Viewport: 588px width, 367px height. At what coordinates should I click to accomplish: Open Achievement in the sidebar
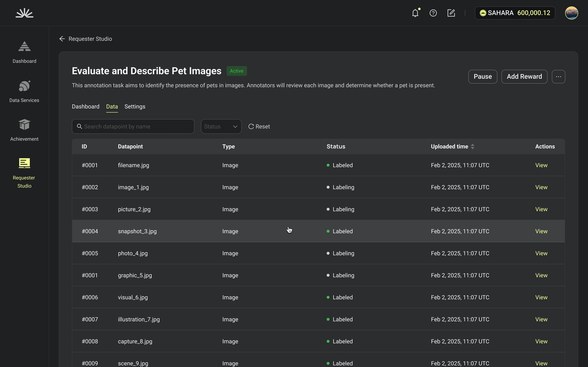[x=24, y=130]
